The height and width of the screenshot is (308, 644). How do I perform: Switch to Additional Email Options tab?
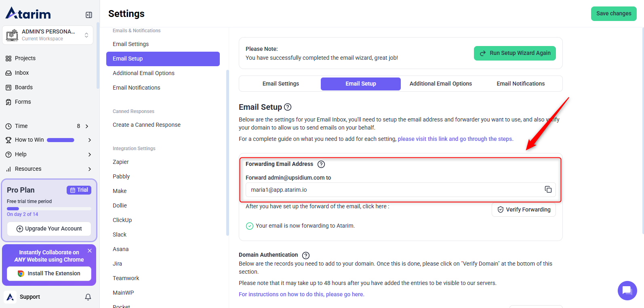click(x=440, y=84)
